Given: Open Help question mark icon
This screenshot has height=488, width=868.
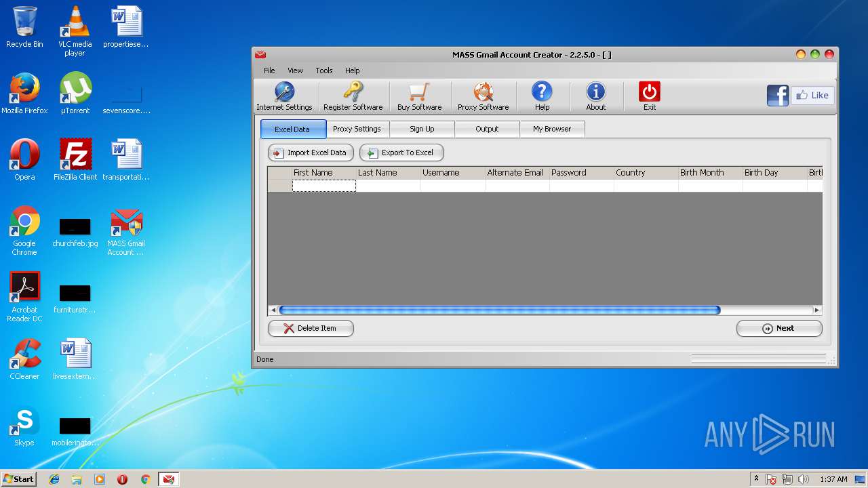Looking at the screenshot, I should 542,96.
